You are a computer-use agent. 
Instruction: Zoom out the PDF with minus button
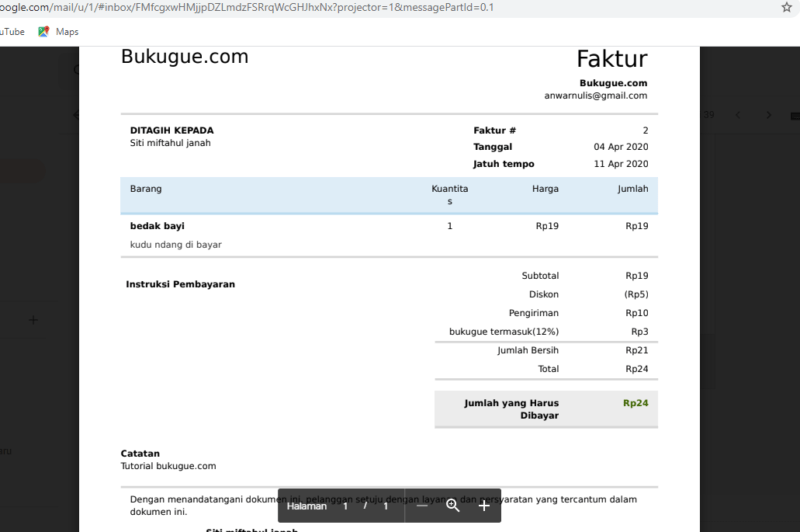422,506
